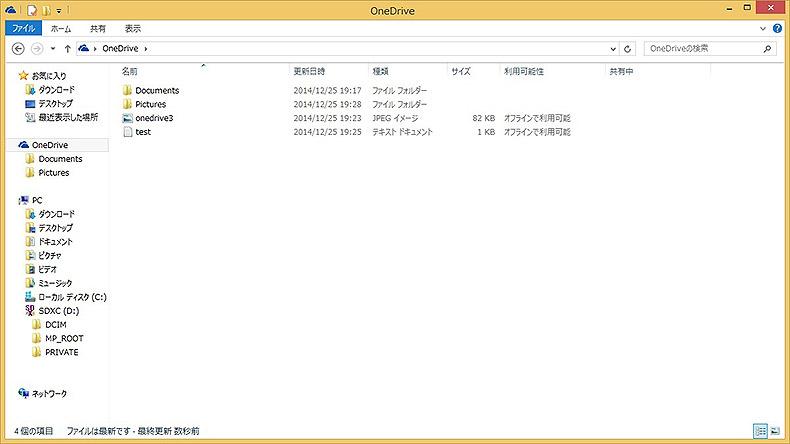Open ローカル ディスク (C:) drive
Screen dimensions: 790x444
(73, 297)
